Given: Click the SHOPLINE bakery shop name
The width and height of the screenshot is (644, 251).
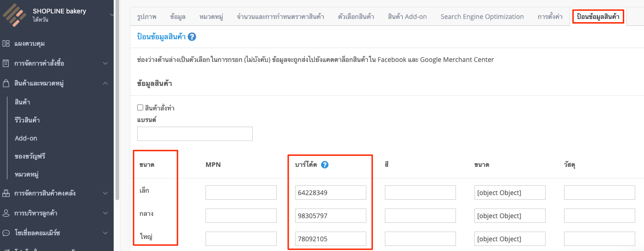Looking at the screenshot, I should click(x=60, y=11).
